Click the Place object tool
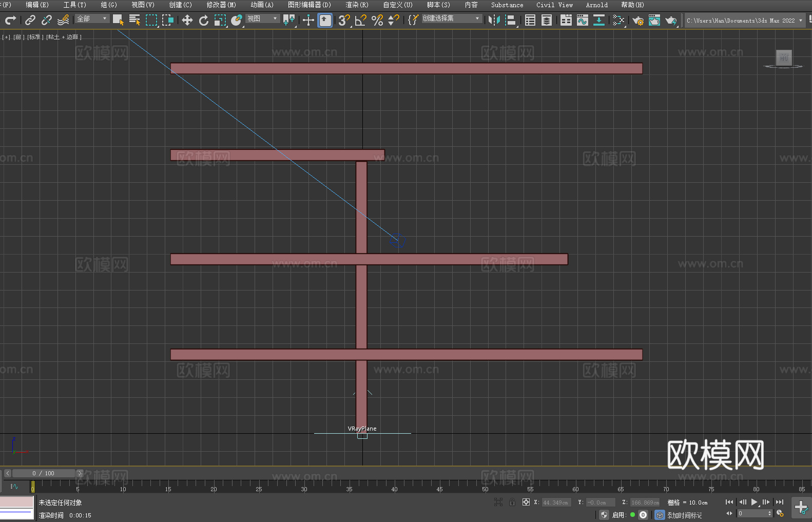Image resolution: width=812 pixels, height=522 pixels. pyautogui.click(x=237, y=20)
